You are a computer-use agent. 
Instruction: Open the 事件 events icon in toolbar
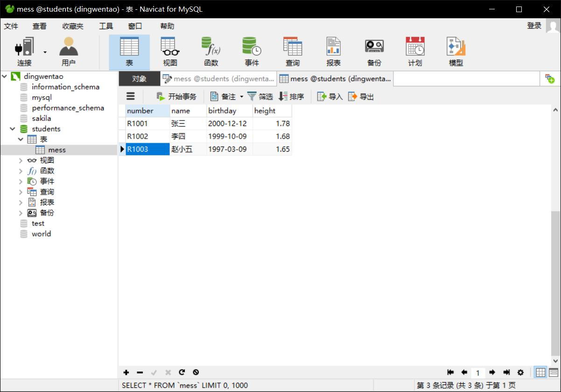(252, 52)
